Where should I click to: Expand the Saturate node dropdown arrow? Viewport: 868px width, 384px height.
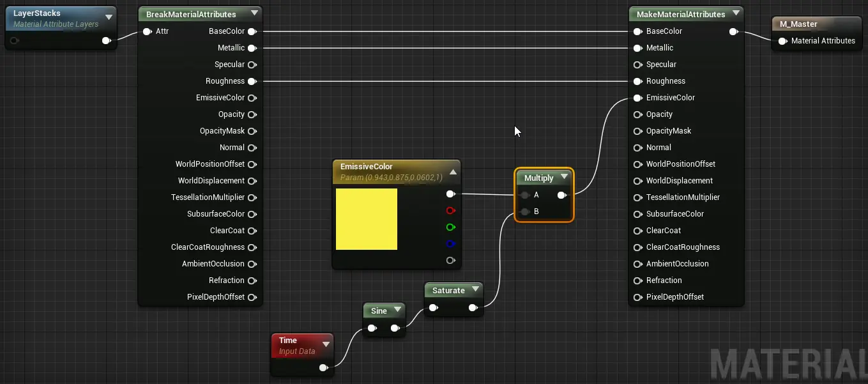coord(475,289)
